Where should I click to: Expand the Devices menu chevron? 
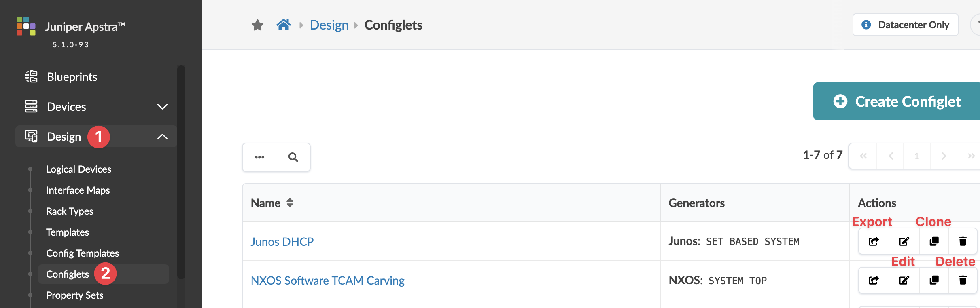(162, 107)
